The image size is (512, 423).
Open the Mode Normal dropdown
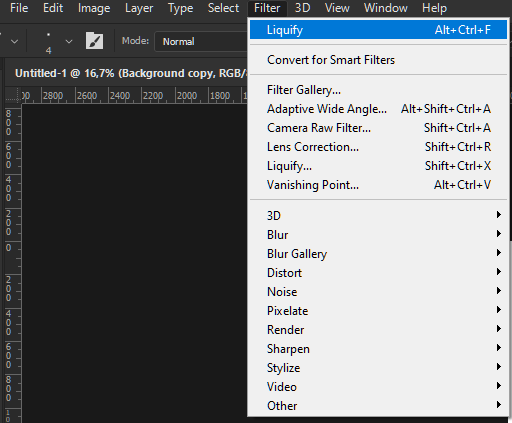(201, 41)
